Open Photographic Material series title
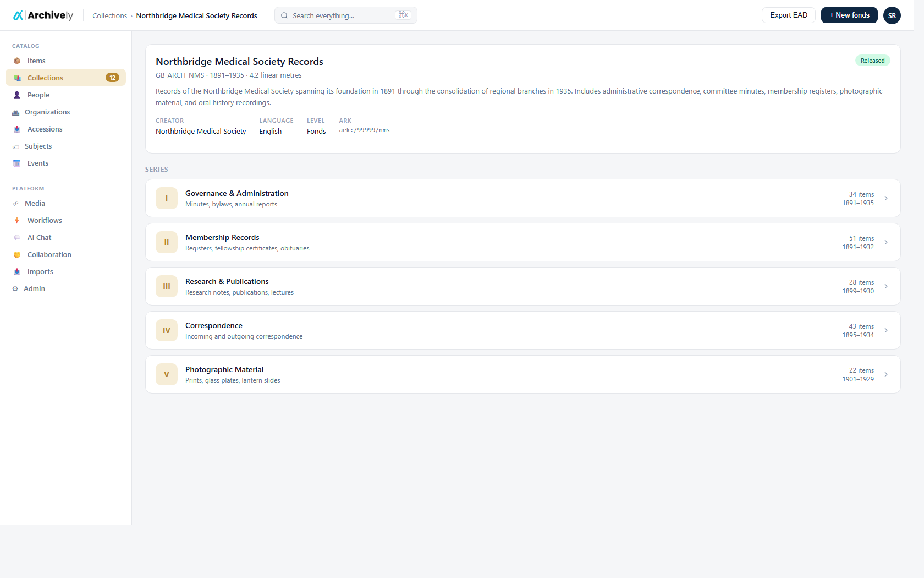The width and height of the screenshot is (924, 578). tap(224, 370)
